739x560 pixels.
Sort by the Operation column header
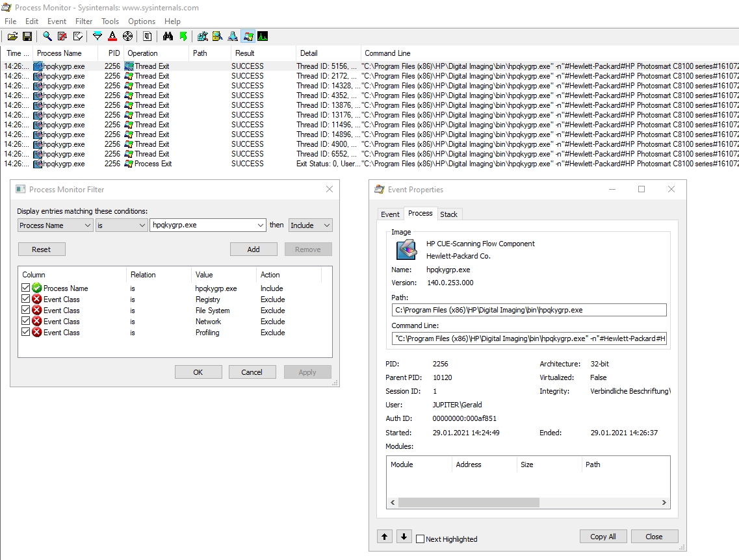[157, 53]
